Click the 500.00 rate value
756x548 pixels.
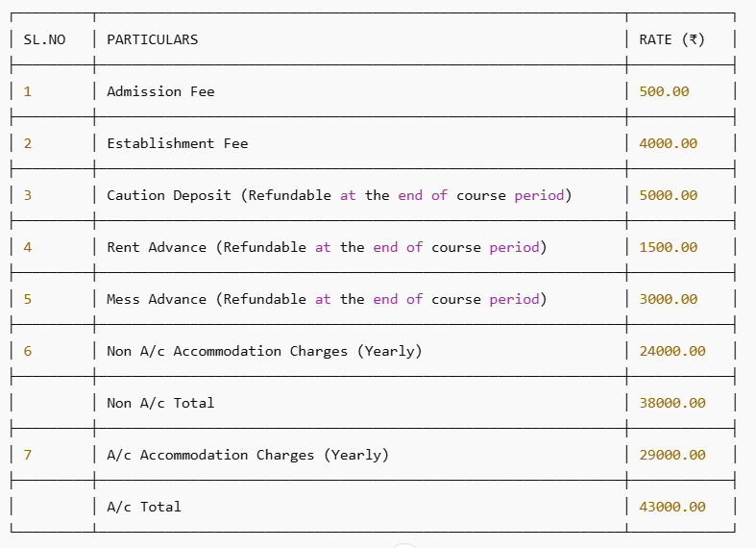[x=664, y=91]
